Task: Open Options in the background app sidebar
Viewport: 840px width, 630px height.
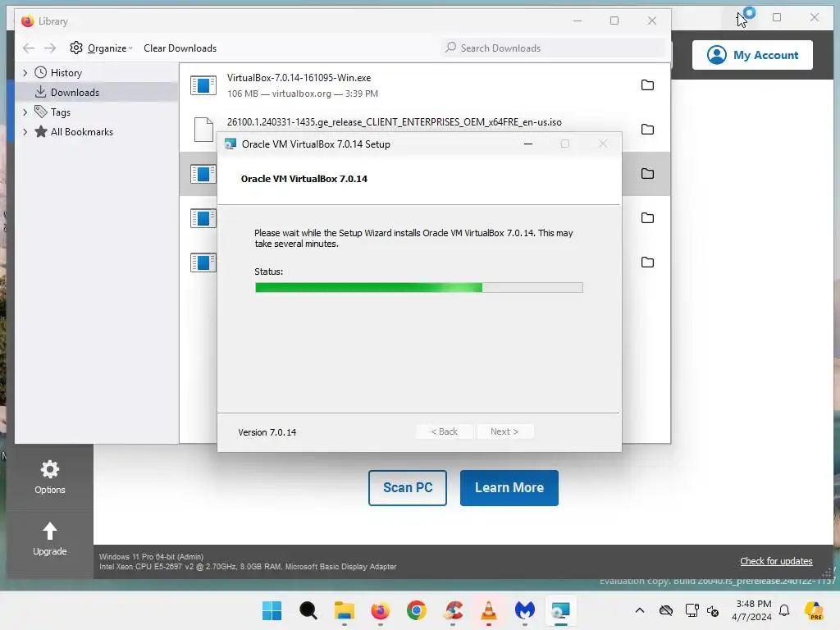Action: coord(50,477)
